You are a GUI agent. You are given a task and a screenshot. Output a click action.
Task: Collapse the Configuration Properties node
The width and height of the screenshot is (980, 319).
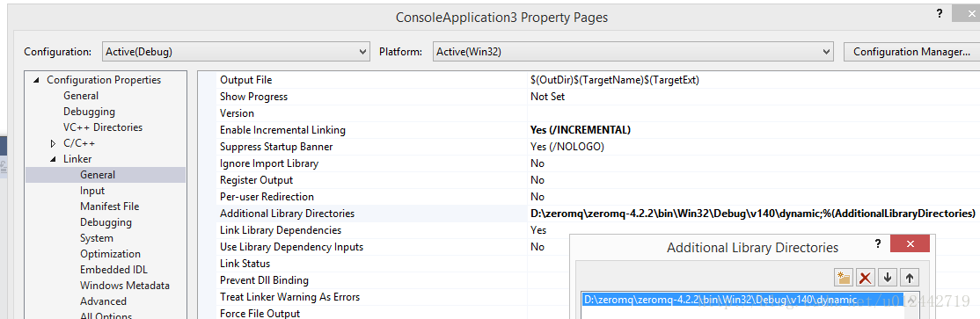[x=36, y=80]
